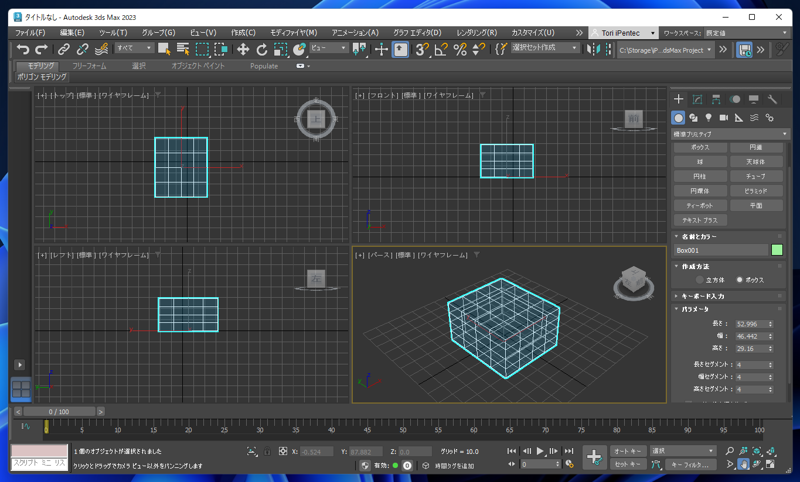Toggle Spinner Snap icon
800x482 pixels.
[479, 49]
